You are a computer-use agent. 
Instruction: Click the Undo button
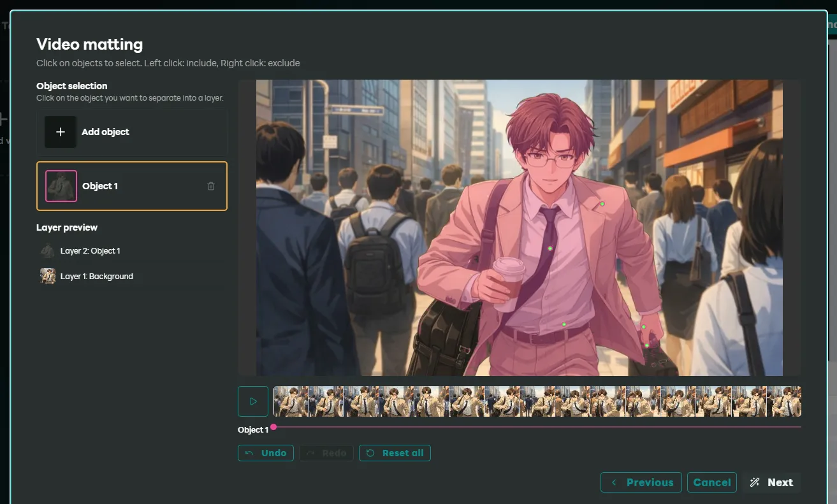(266, 453)
